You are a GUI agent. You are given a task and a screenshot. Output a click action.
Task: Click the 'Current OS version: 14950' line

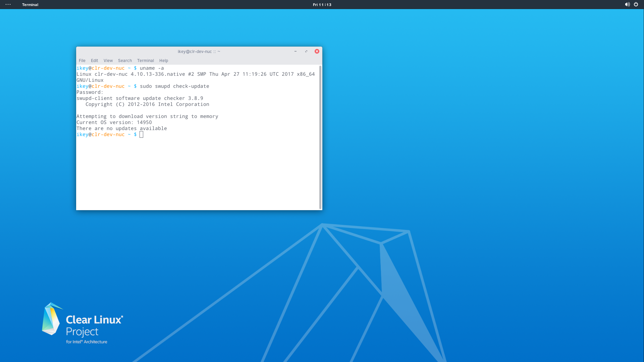(x=114, y=122)
